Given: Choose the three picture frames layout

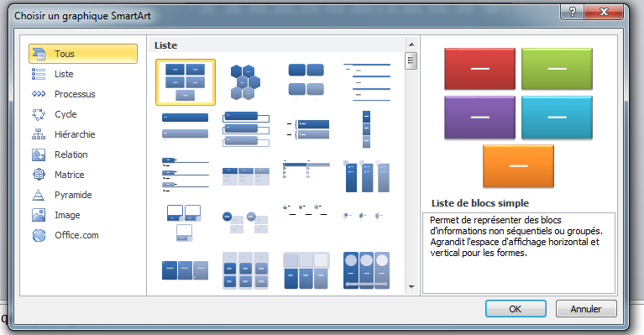Looking at the screenshot, I should tap(184, 223).
